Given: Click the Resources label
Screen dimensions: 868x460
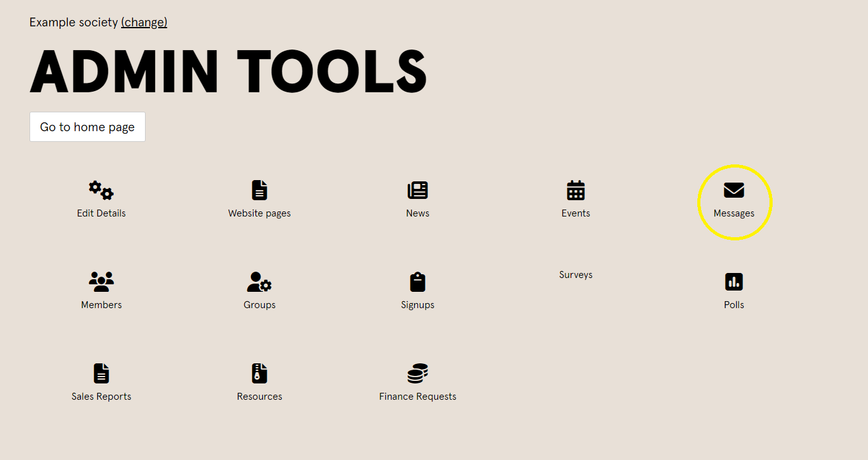Looking at the screenshot, I should point(259,397).
